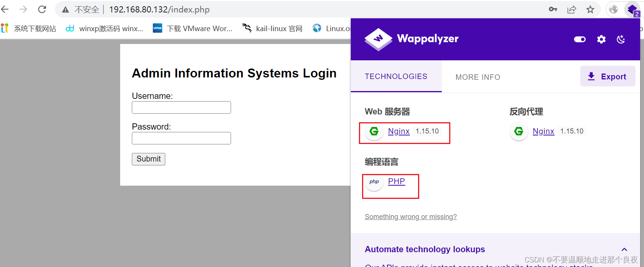
Task: Collapse the Automate technology lookups section
Action: coord(624,249)
